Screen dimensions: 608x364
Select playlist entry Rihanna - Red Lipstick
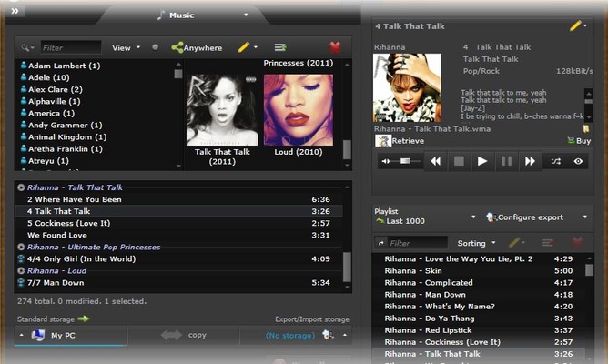(479, 330)
